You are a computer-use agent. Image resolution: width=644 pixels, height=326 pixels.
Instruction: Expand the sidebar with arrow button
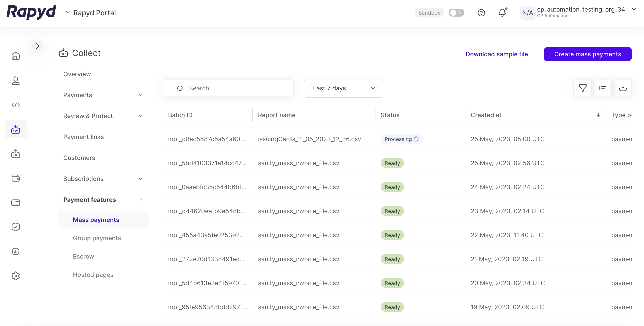(x=38, y=46)
